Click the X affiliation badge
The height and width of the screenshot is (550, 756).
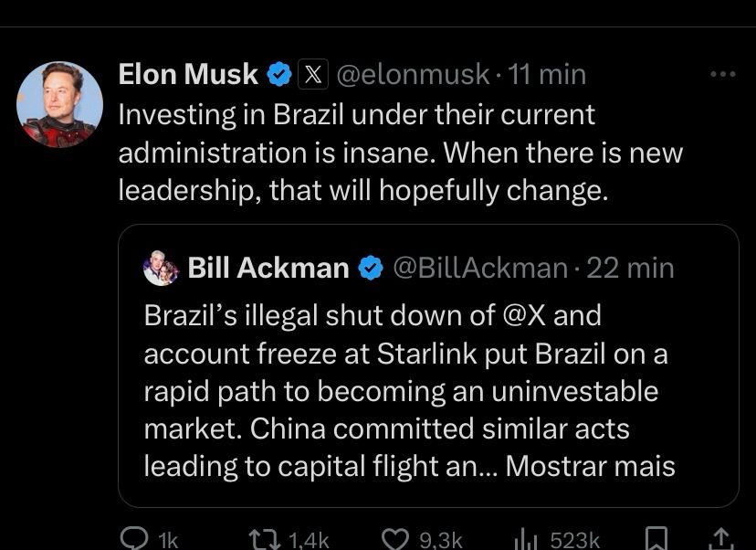pos(313,75)
